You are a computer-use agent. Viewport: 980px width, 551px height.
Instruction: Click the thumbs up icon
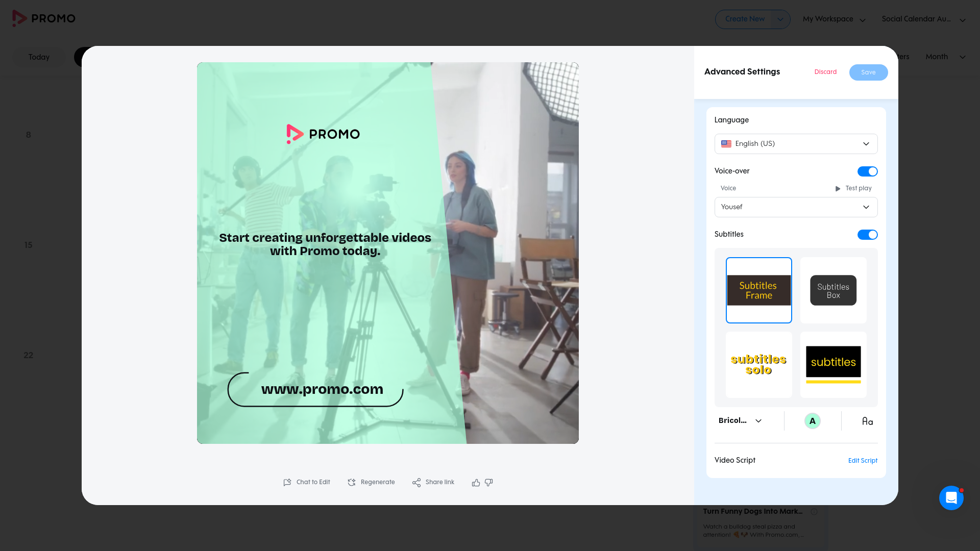point(476,483)
